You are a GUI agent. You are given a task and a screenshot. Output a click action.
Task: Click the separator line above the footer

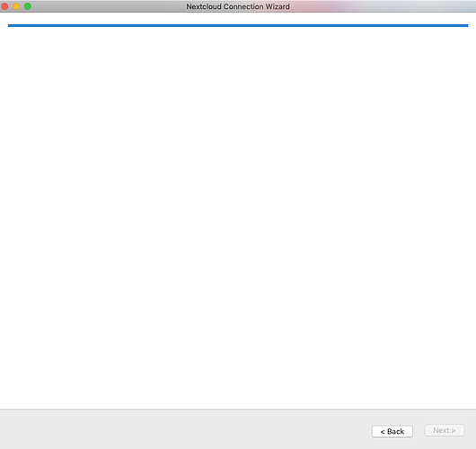click(238, 409)
